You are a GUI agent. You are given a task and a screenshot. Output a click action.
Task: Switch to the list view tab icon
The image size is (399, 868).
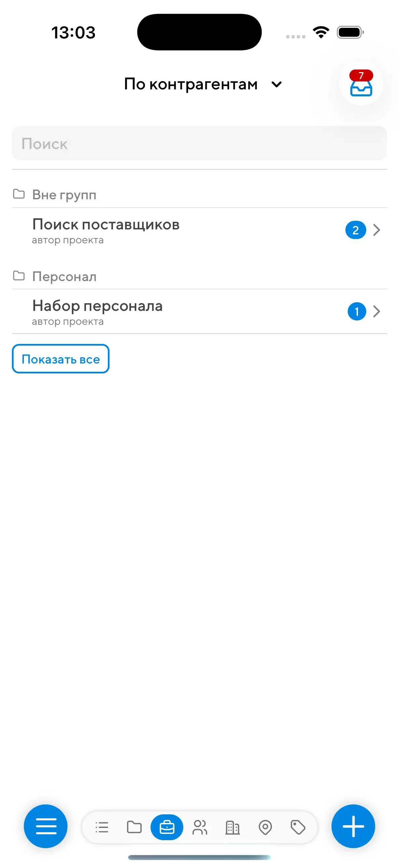[x=102, y=827]
